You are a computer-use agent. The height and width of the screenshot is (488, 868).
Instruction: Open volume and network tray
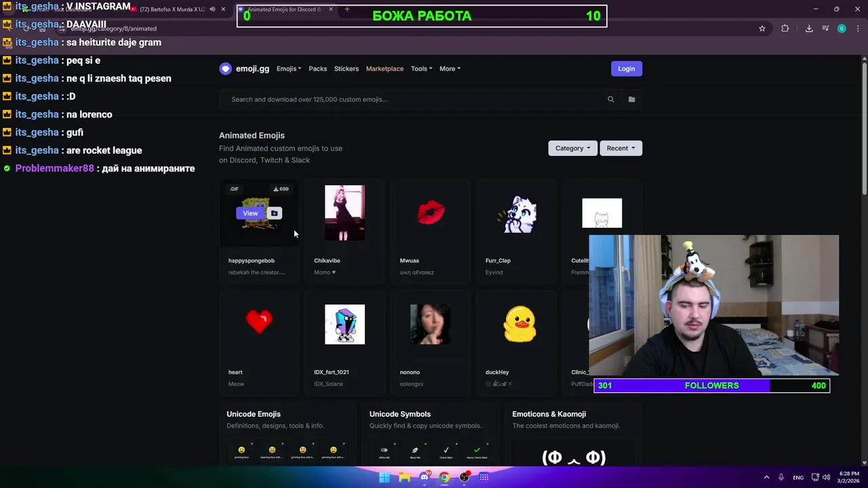(x=822, y=477)
